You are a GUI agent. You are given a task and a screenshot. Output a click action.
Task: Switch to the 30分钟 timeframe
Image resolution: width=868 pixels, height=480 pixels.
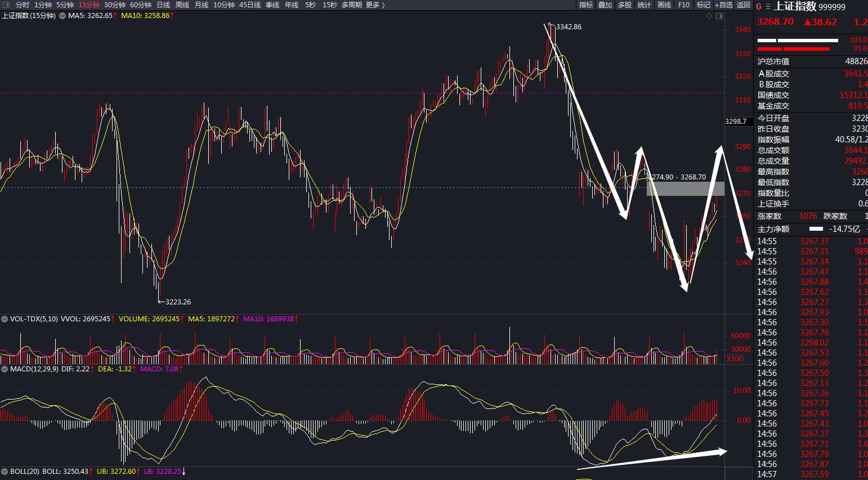coord(115,5)
